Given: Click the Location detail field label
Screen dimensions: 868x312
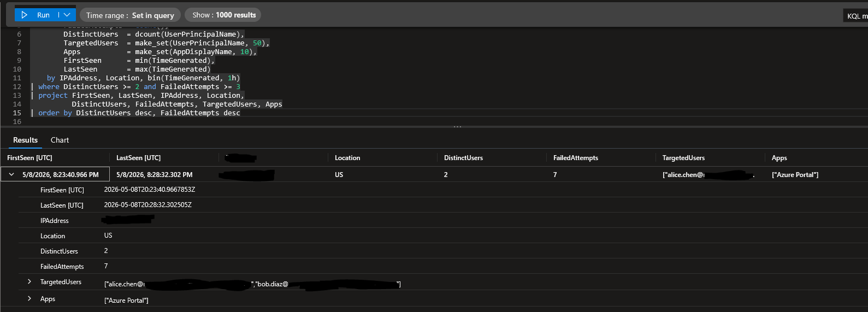Looking at the screenshot, I should 52,236.
